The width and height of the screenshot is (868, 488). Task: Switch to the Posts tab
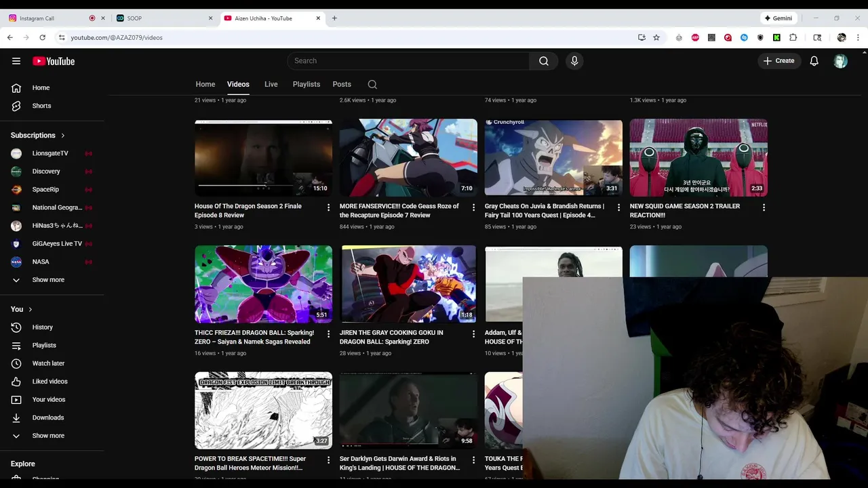click(x=342, y=84)
